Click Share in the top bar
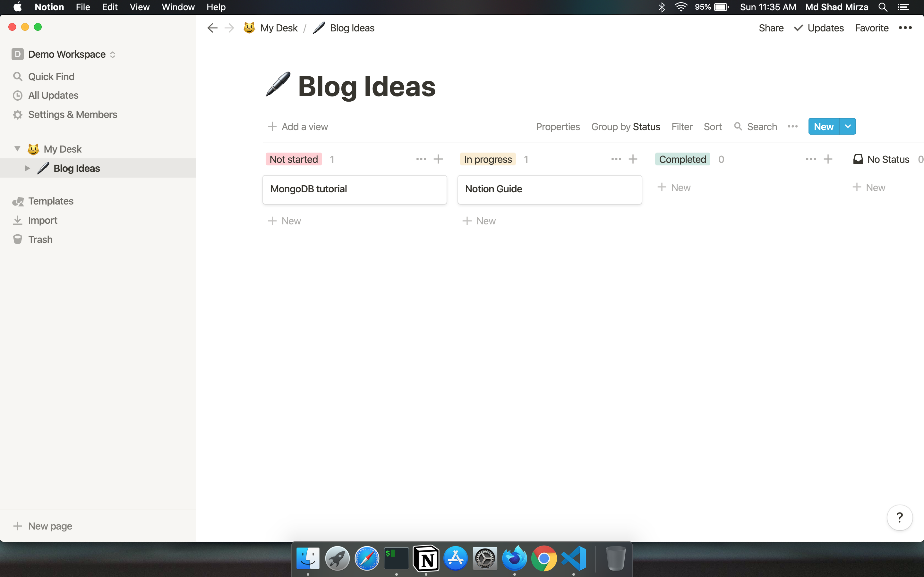Screen dimensions: 924x577 (x=771, y=28)
